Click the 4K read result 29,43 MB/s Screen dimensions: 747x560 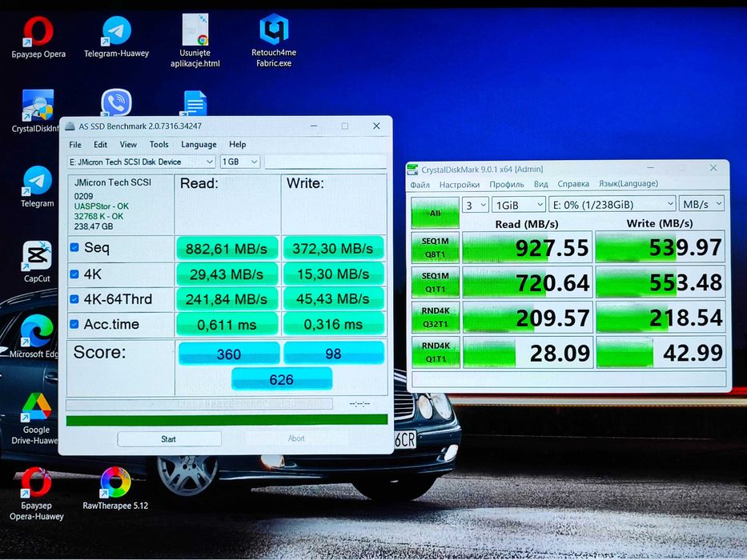(x=227, y=274)
